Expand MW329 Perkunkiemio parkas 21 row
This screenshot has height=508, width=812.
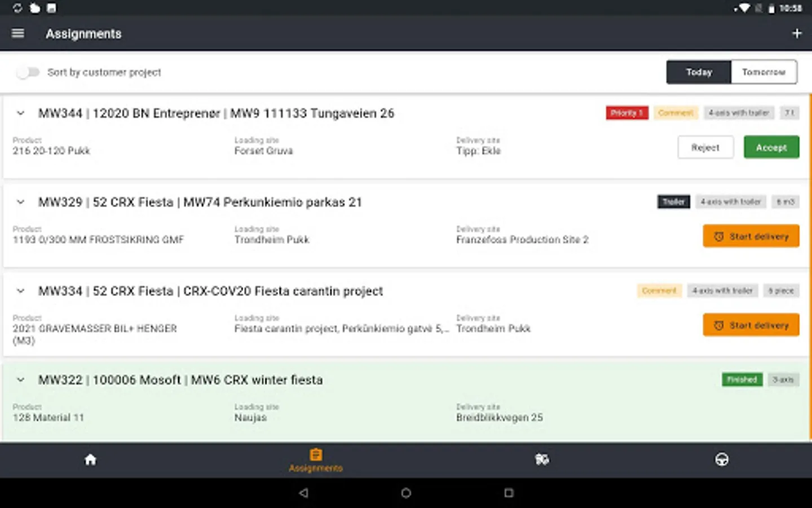click(x=20, y=202)
